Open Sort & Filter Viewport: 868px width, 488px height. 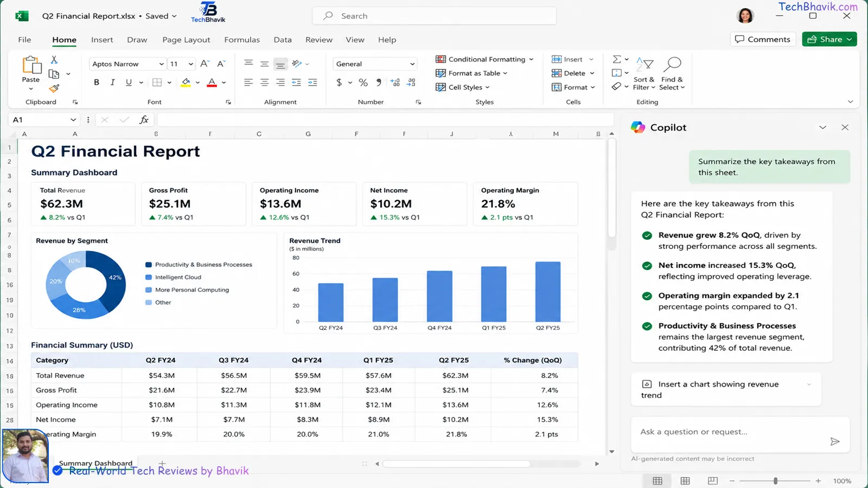pyautogui.click(x=644, y=74)
